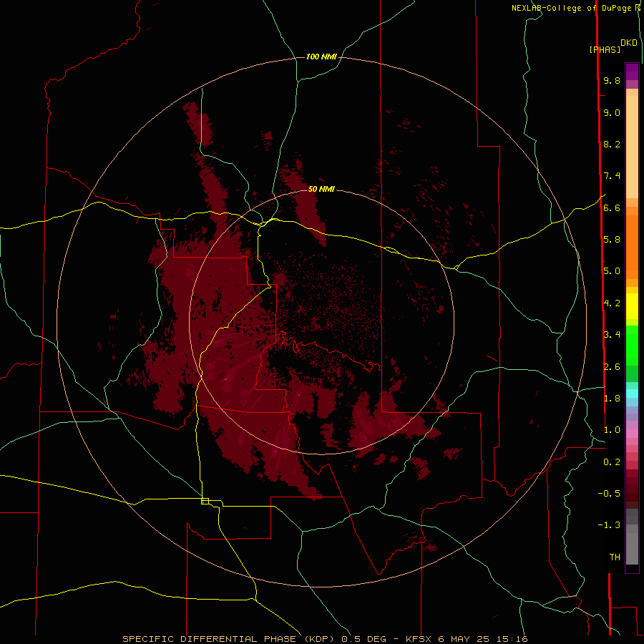The height and width of the screenshot is (644, 644).
Task: Click the [PHAS] legend unit label
Action: coord(605,49)
